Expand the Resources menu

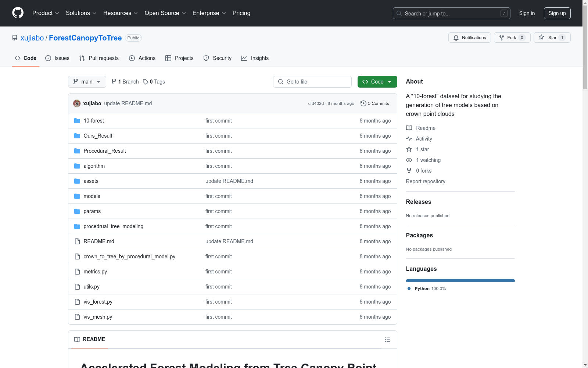[x=121, y=13]
